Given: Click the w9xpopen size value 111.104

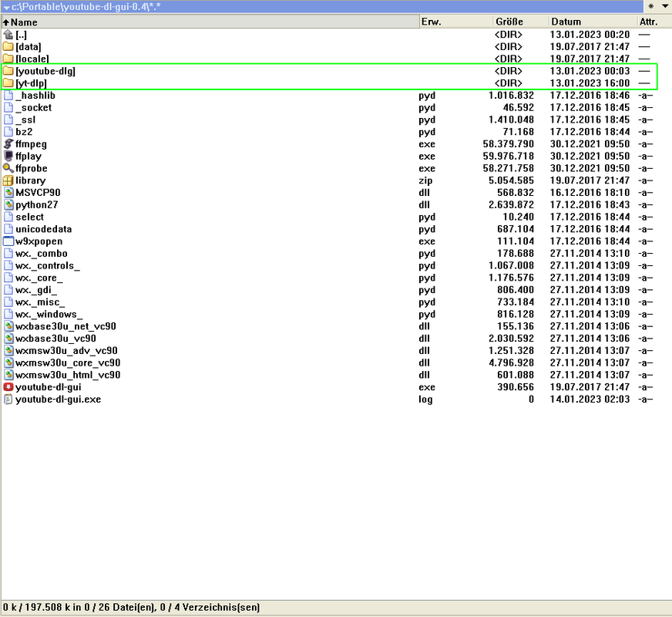Looking at the screenshot, I should tap(515, 241).
